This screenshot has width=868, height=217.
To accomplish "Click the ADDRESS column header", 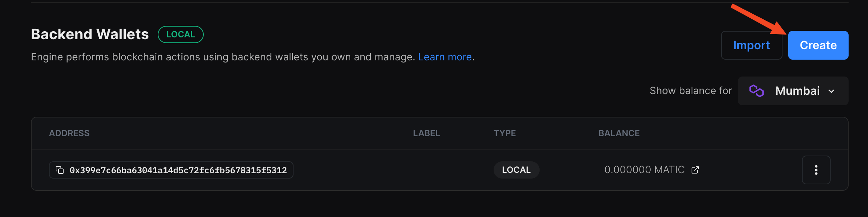I will pyautogui.click(x=69, y=133).
